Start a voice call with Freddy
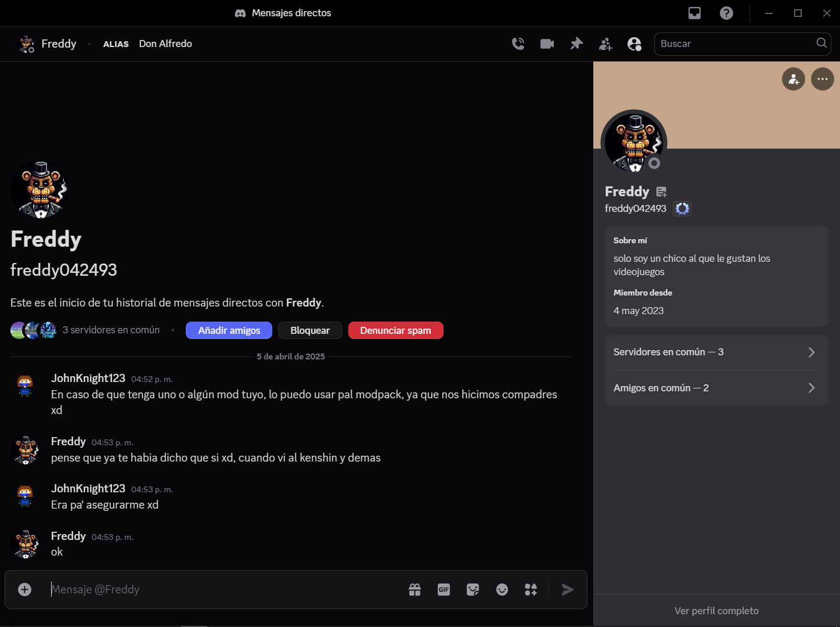The width and height of the screenshot is (840, 627). [518, 44]
